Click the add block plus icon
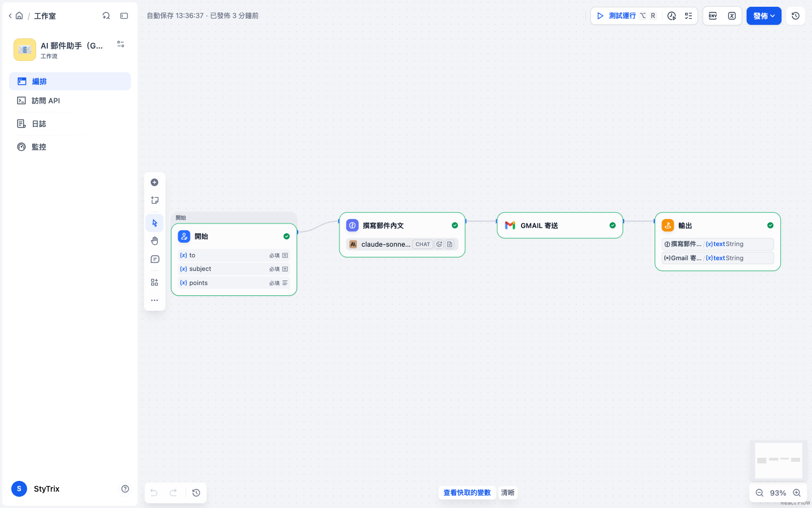Image resolution: width=812 pixels, height=508 pixels. [155, 182]
